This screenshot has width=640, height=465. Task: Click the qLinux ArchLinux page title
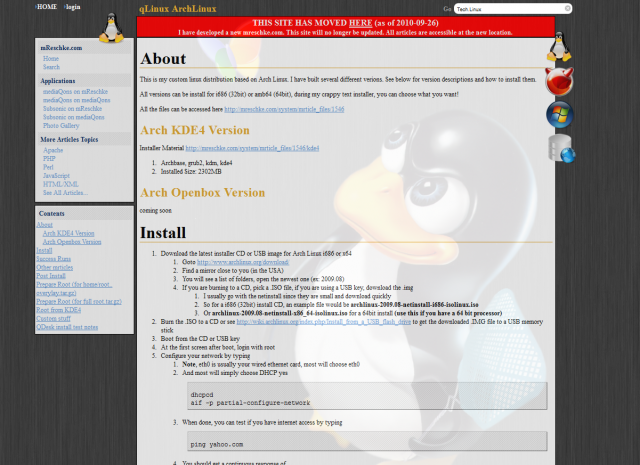(178, 9)
